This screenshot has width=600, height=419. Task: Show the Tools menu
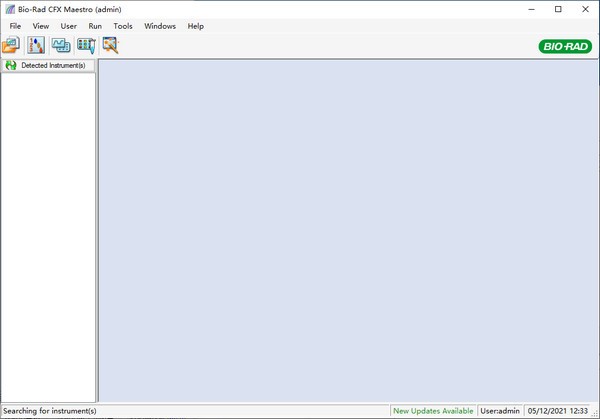[122, 26]
